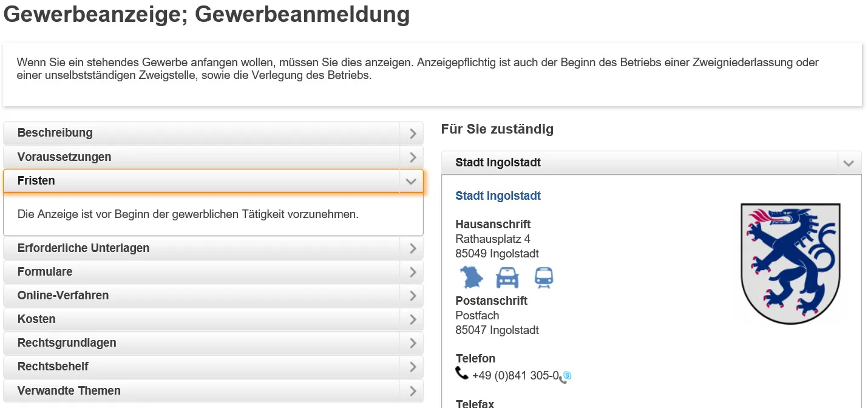Image resolution: width=868 pixels, height=408 pixels.
Task: Click the Hausanschrift label
Action: [493, 224]
